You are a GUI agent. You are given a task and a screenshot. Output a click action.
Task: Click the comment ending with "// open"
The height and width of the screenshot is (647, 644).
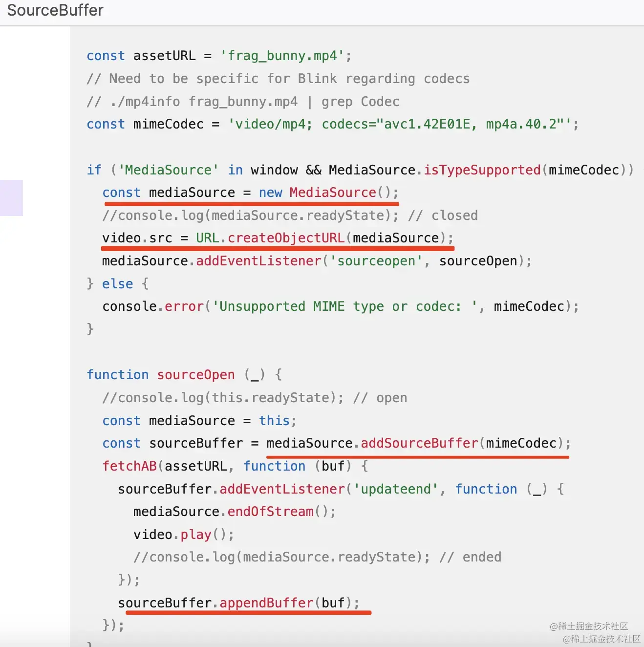[x=255, y=398]
